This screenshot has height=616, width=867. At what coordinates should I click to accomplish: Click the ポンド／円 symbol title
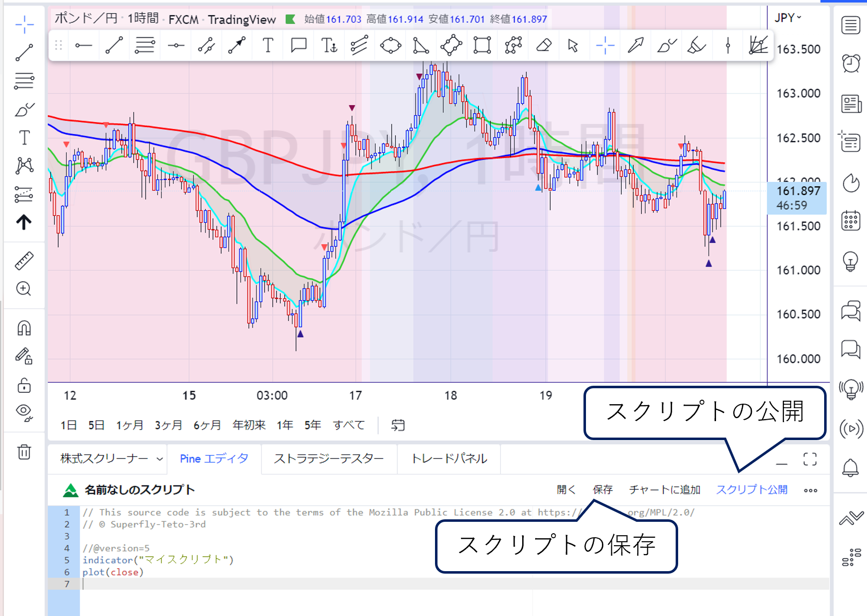coord(86,18)
